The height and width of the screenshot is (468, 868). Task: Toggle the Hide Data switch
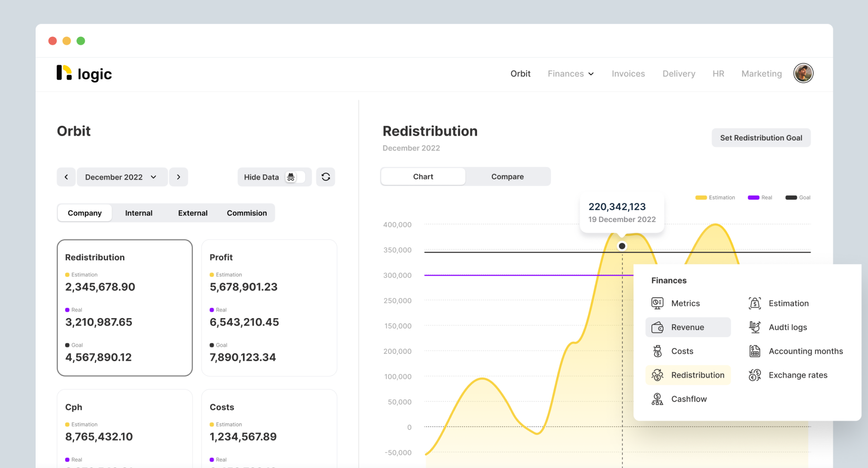point(295,177)
